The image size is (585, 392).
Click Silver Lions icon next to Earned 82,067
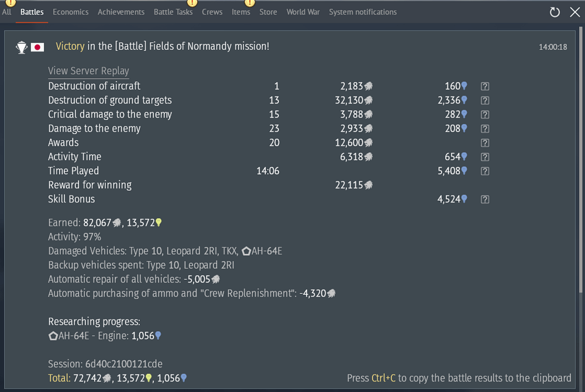(117, 223)
